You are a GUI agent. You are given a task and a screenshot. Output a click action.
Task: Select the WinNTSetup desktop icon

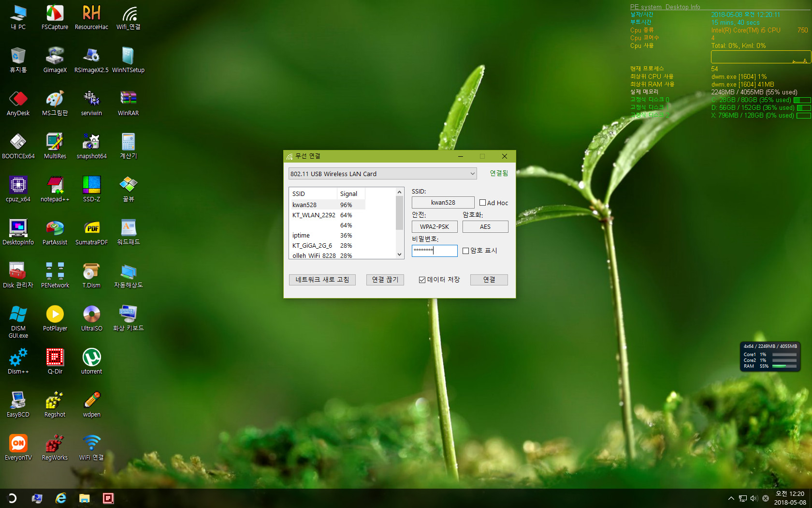pyautogui.click(x=128, y=60)
